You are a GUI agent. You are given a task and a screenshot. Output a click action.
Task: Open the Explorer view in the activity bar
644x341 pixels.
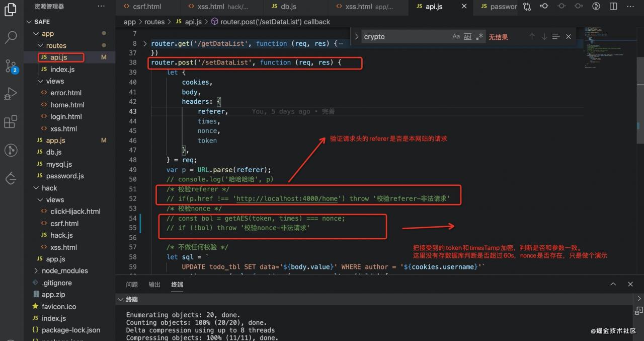pos(11,10)
